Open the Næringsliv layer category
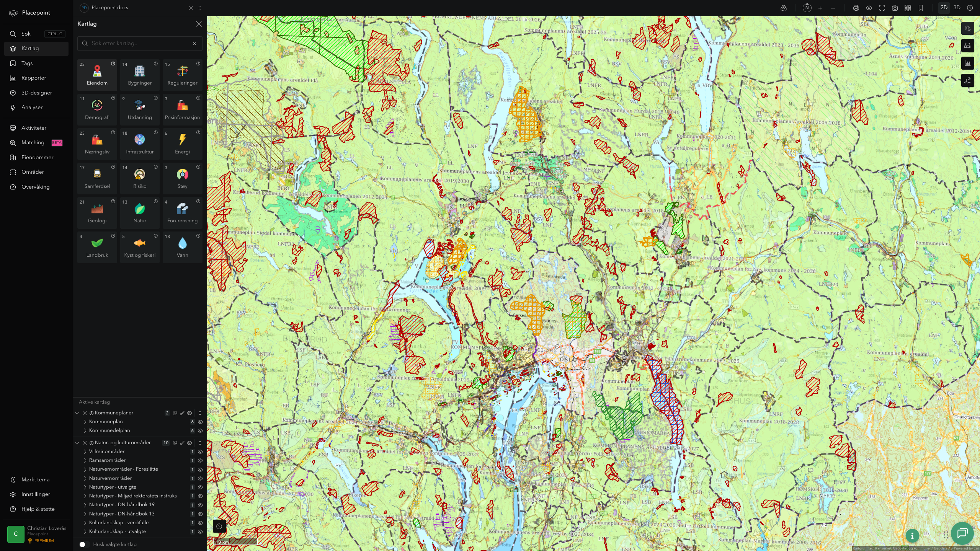Viewport: 980px width, 551px height. pyautogui.click(x=97, y=144)
